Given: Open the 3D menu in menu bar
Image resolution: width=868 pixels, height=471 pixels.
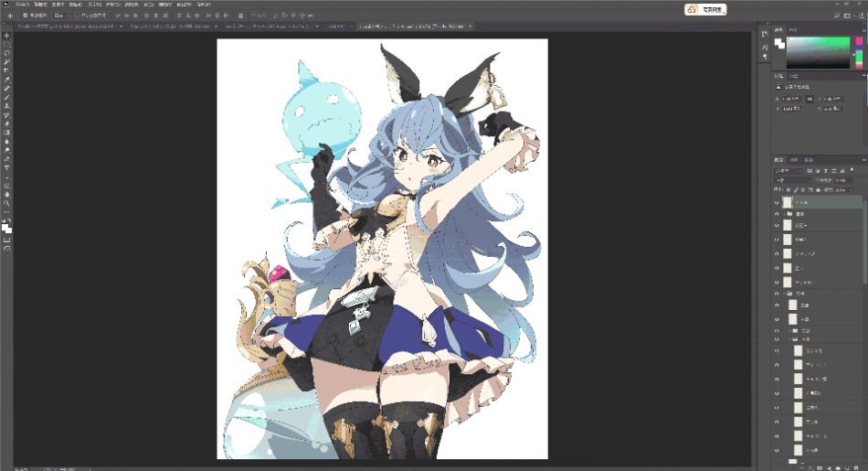Looking at the screenshot, I should click(x=148, y=5).
